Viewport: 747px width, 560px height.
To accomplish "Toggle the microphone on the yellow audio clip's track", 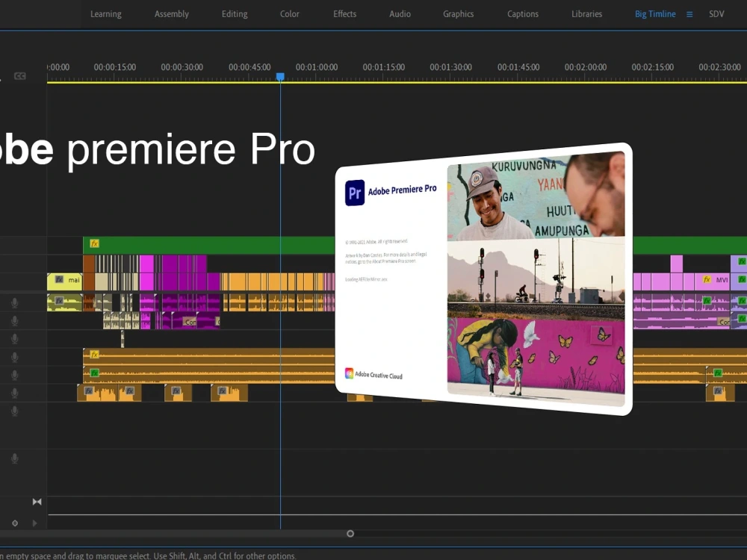I will [15, 302].
